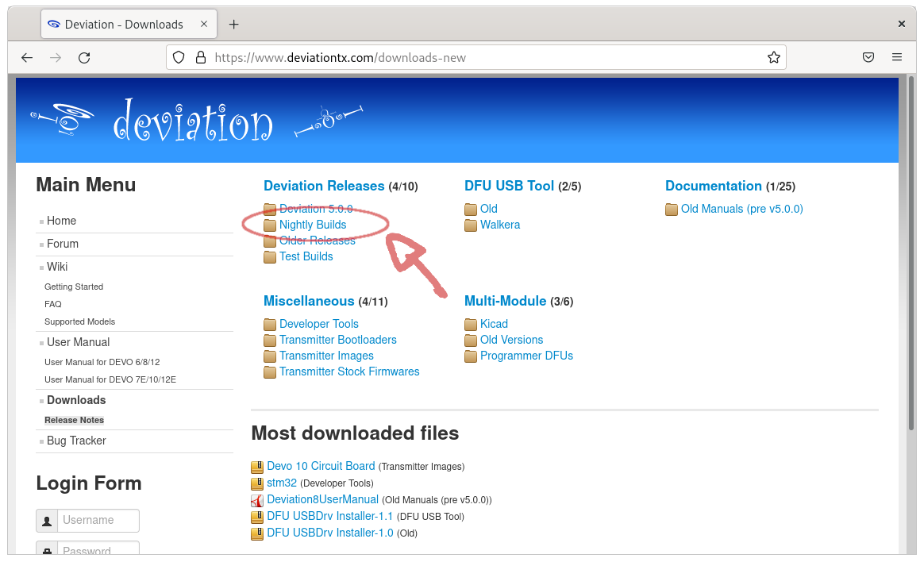924x562 pixels.
Task: Open the Multi-Module category heading
Action: pyautogui.click(x=505, y=301)
